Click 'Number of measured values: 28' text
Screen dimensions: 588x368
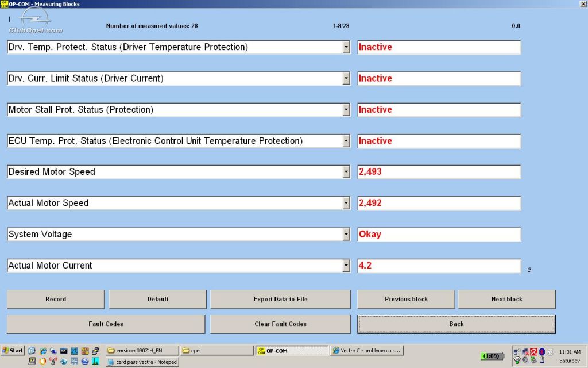tap(152, 26)
